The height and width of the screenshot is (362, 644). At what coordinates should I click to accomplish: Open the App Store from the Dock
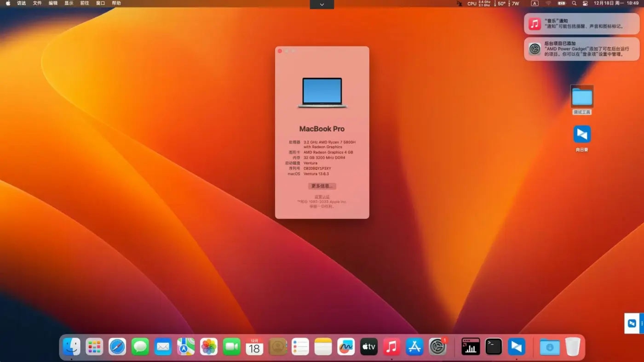[x=414, y=347]
